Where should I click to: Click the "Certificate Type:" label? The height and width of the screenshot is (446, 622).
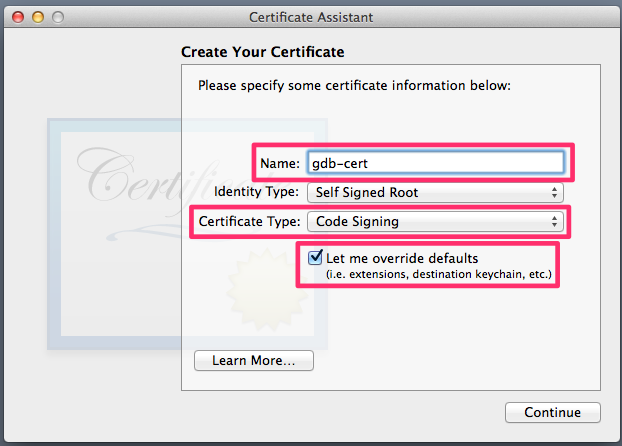[249, 221]
